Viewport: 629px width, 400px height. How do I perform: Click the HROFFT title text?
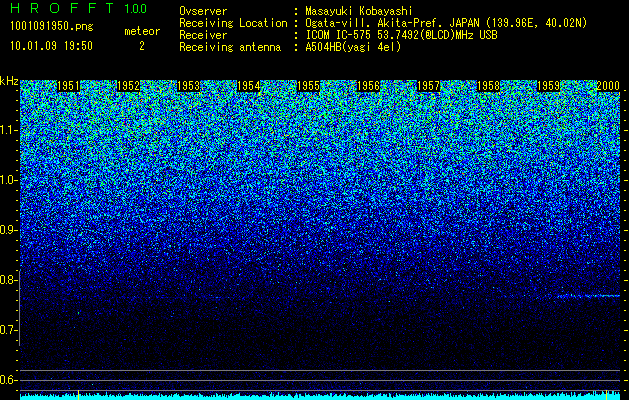pyautogui.click(x=62, y=8)
